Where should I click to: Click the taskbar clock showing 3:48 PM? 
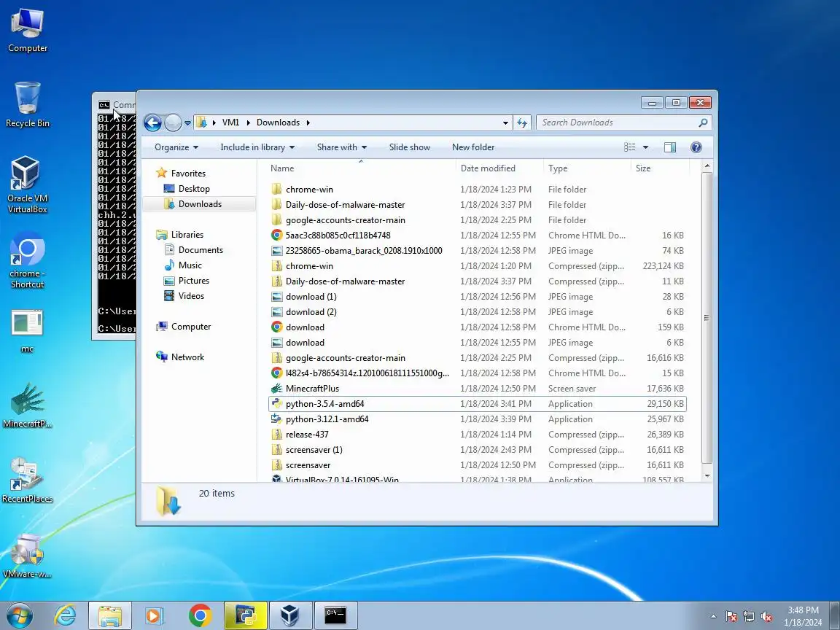pyautogui.click(x=803, y=616)
